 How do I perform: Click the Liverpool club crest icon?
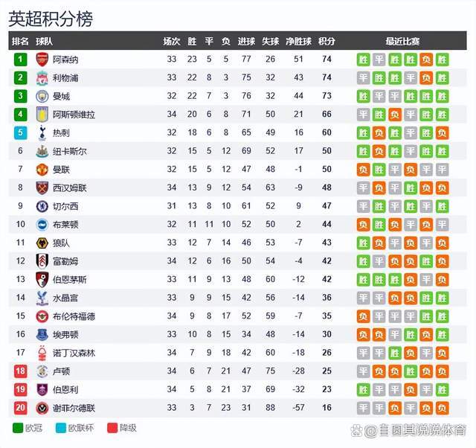42,77
